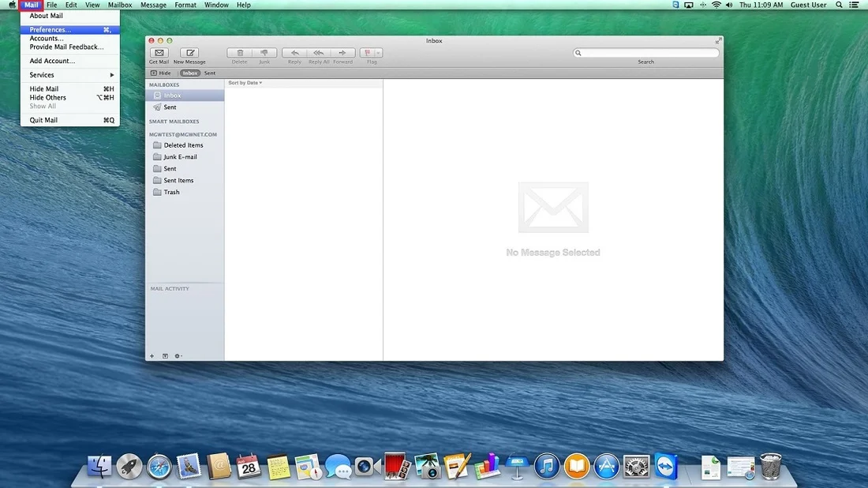The height and width of the screenshot is (488, 868).
Task: Hide the mailbox list with Hide button
Action: tap(160, 73)
